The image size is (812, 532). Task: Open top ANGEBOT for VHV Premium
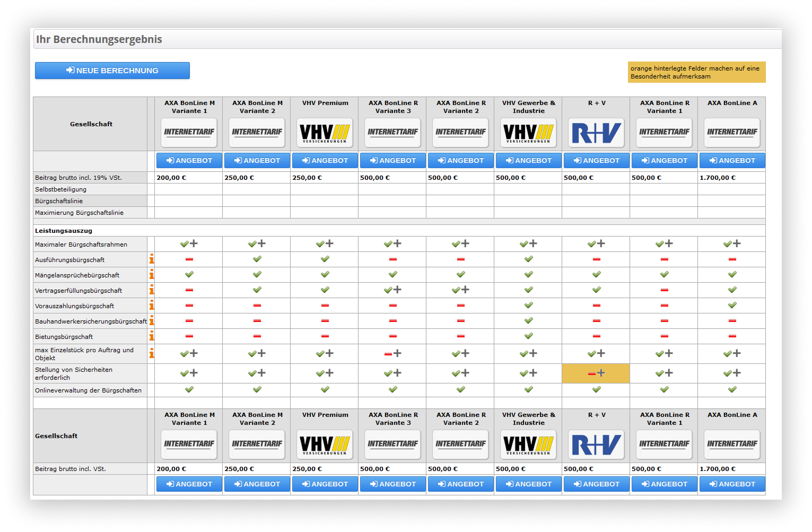(325, 160)
